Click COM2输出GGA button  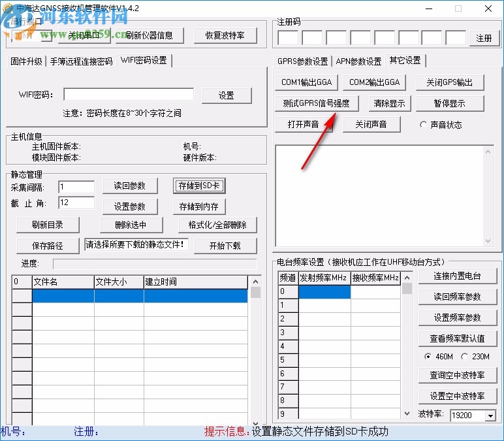click(x=375, y=82)
